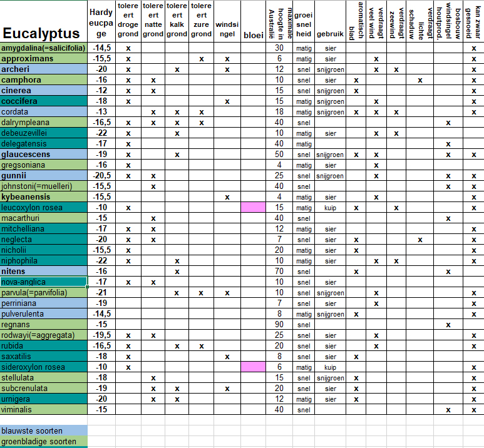The height and width of the screenshot is (448, 484).
Task: Click the 'nitens' species cell
Action: (x=44, y=272)
